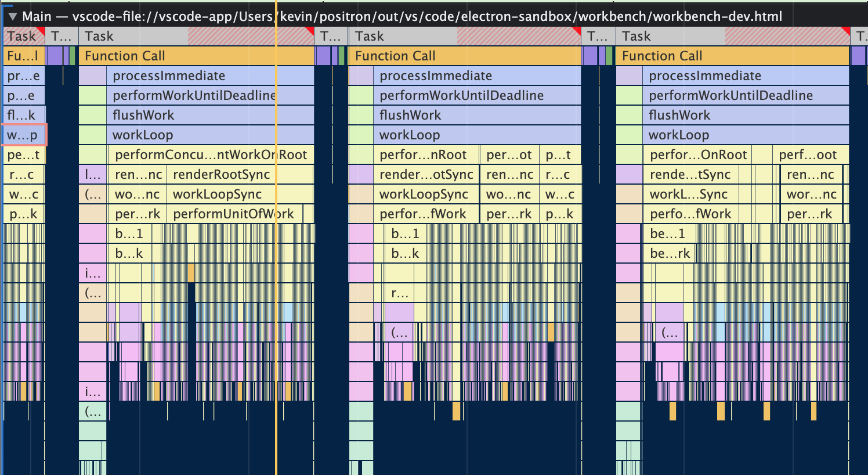Click the highlighted workLoop frame on far left
This screenshot has width=868, height=475.
pos(23,134)
